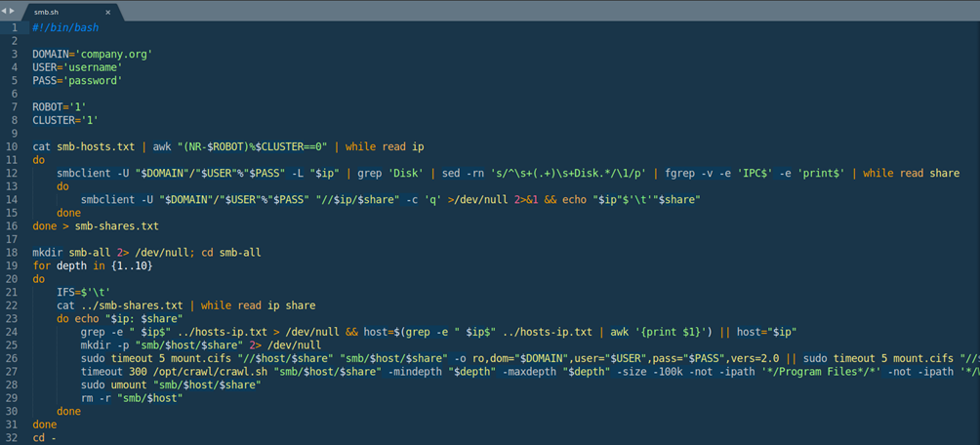Click line number 10 in the gutter
Viewport: 980px width, 445px height.
coord(13,147)
